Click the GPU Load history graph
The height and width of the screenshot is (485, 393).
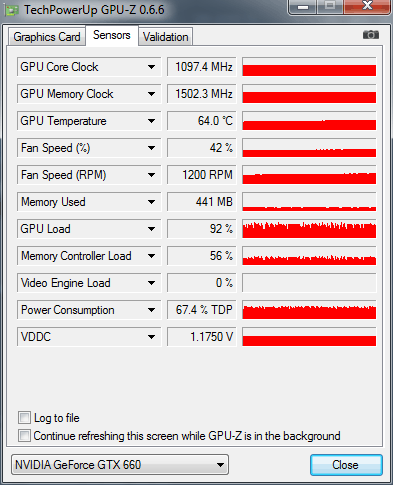(x=309, y=229)
